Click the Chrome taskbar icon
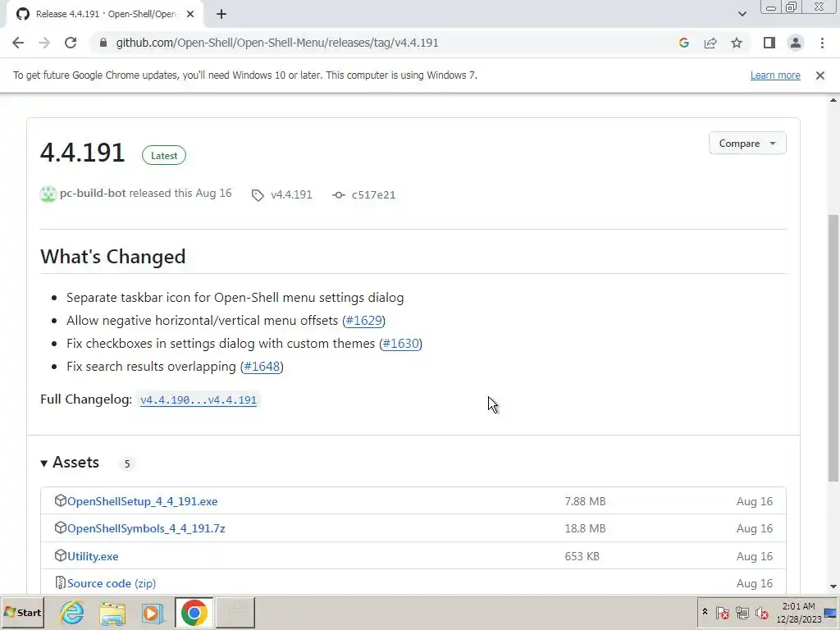 pyautogui.click(x=194, y=612)
